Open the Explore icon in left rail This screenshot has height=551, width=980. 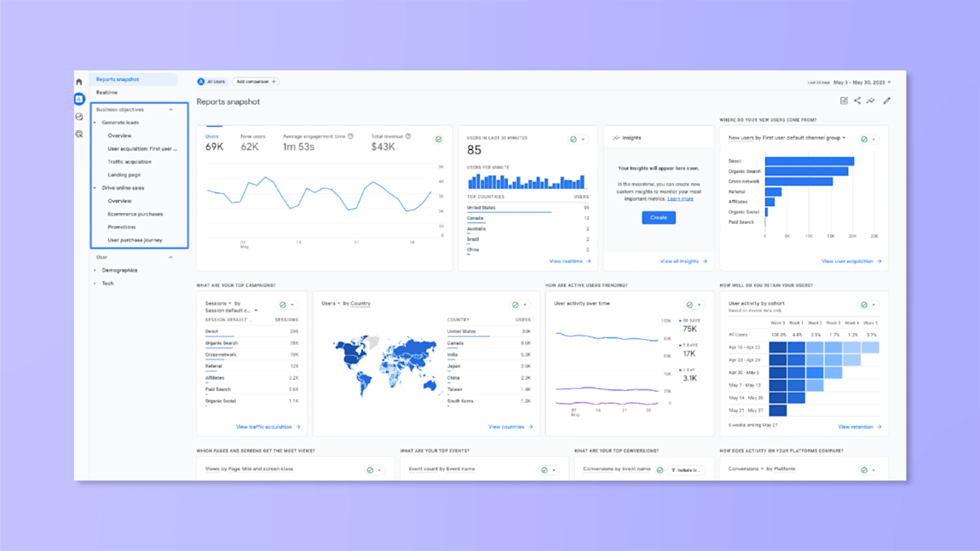pos(78,116)
